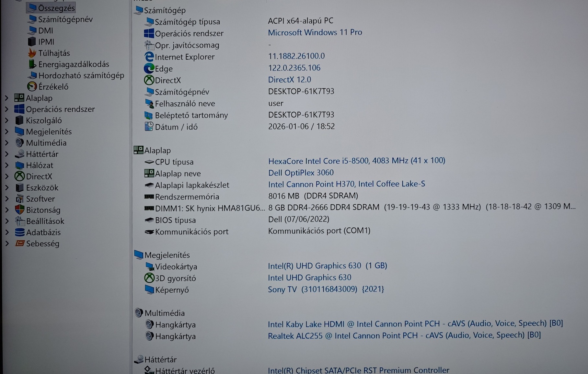Open the IPMI server icon
This screenshot has width=588, height=374.
pos(32,42)
